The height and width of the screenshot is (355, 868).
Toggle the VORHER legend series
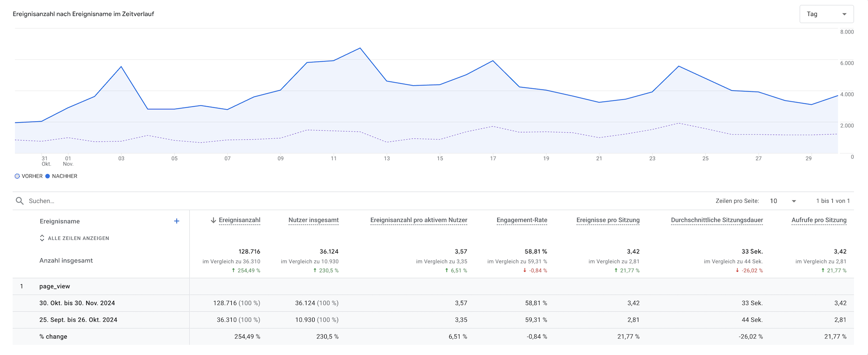[29, 176]
